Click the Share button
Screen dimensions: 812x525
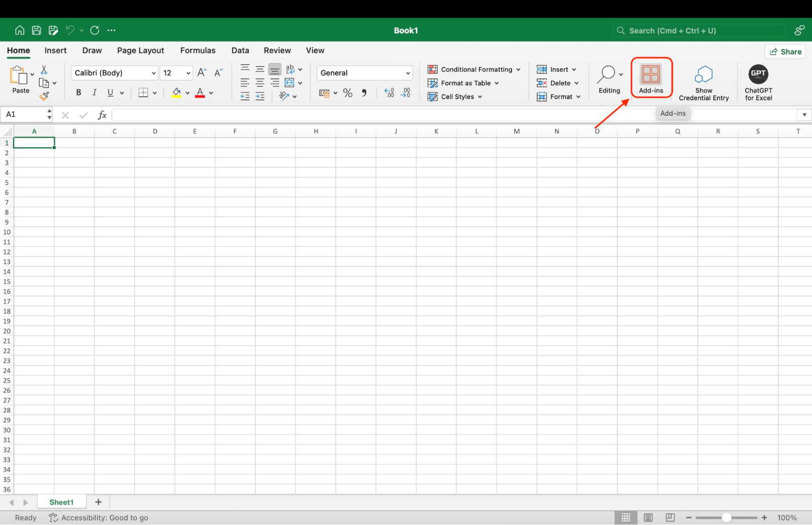coord(785,51)
